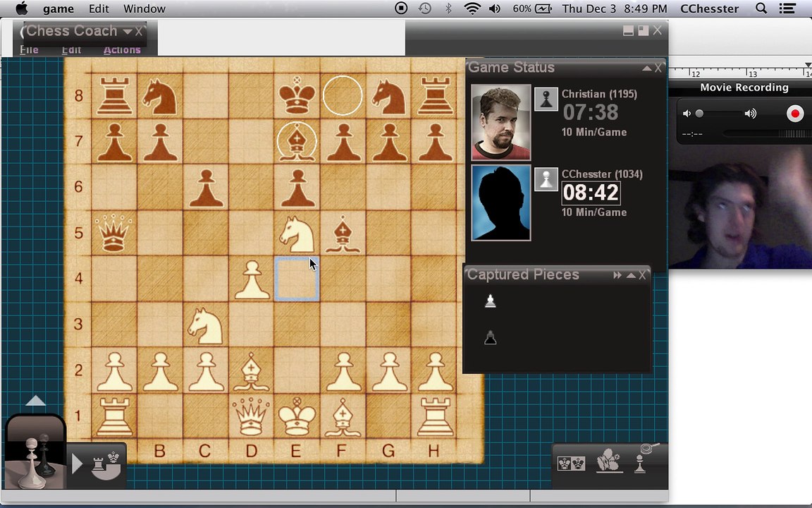Click CChesster's silhouette avatar

[x=500, y=202]
